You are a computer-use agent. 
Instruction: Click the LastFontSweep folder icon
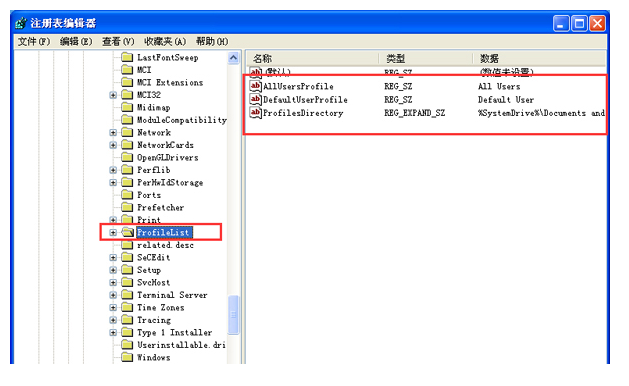[x=127, y=57]
